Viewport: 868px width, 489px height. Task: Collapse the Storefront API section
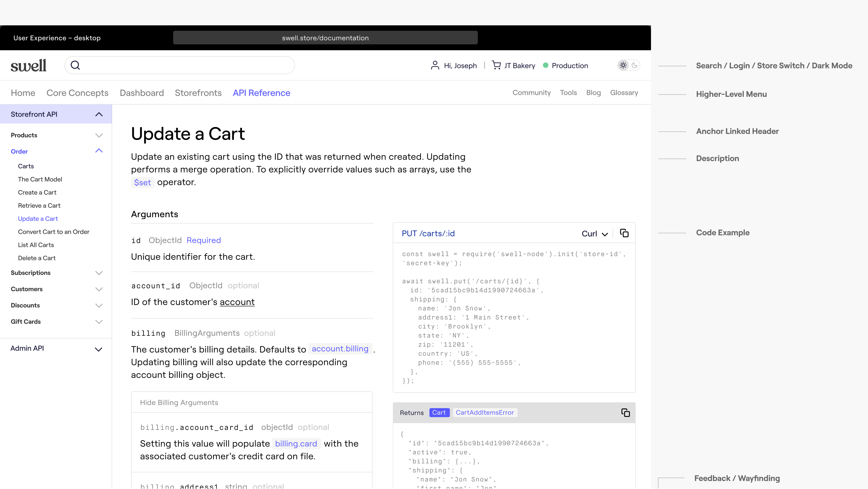(x=99, y=114)
